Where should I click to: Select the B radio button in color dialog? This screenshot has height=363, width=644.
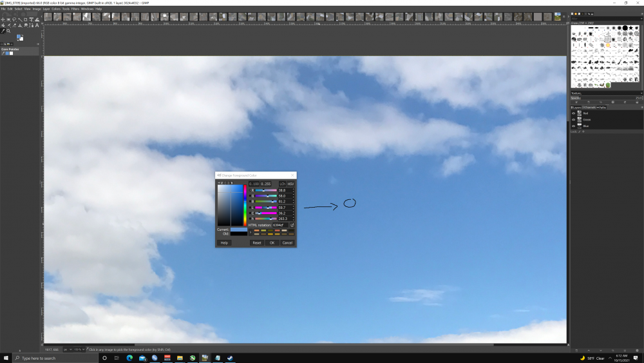(x=250, y=201)
